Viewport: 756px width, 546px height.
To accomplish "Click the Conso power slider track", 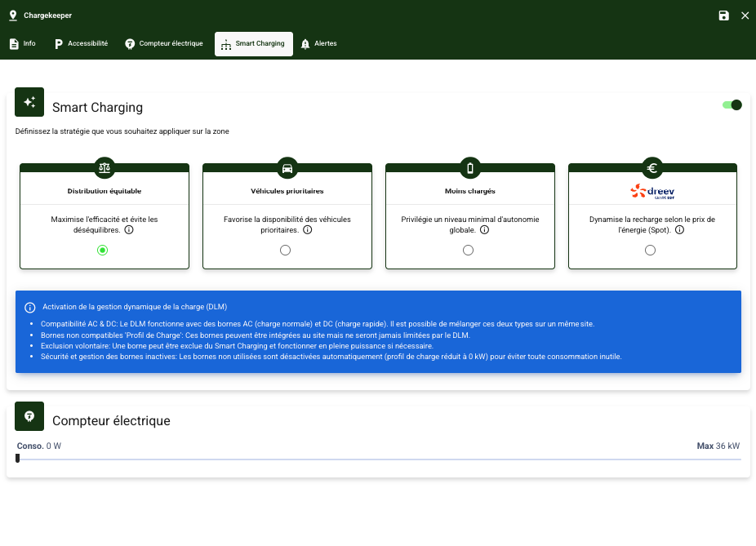I will [379, 459].
